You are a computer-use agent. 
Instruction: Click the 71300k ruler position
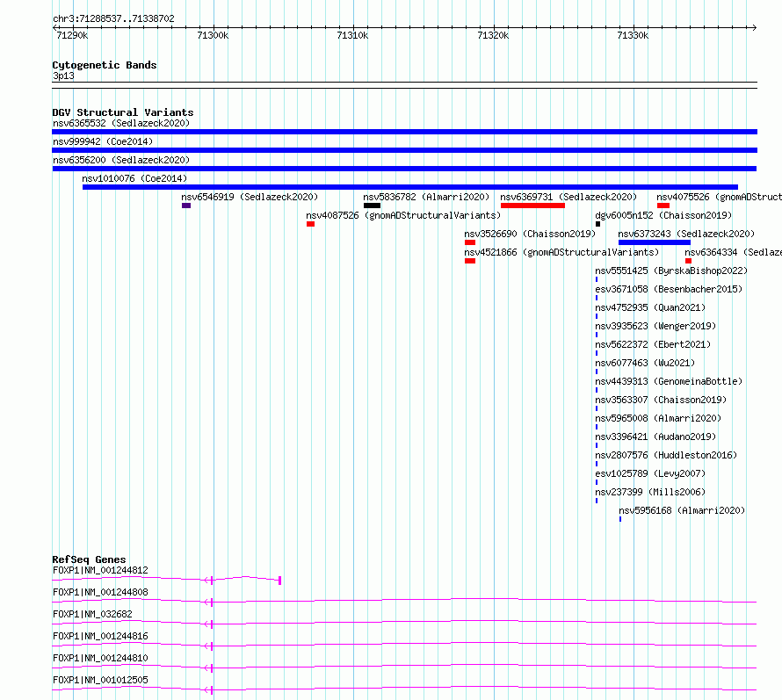pyautogui.click(x=213, y=35)
